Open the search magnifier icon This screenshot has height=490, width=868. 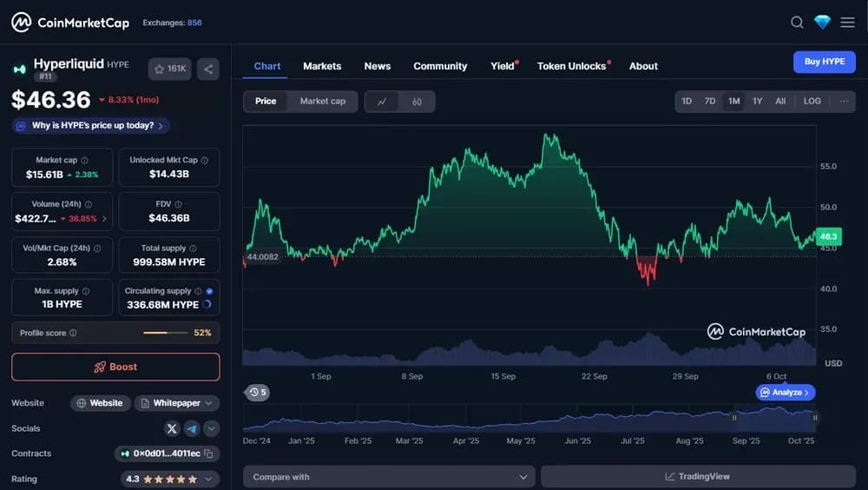click(x=797, y=23)
